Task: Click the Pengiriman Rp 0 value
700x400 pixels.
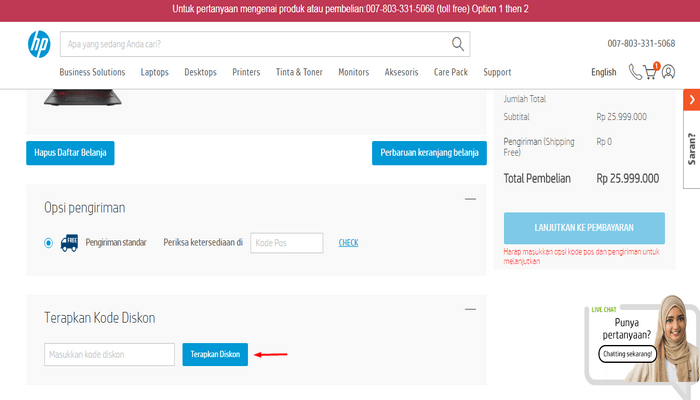Action: click(604, 142)
